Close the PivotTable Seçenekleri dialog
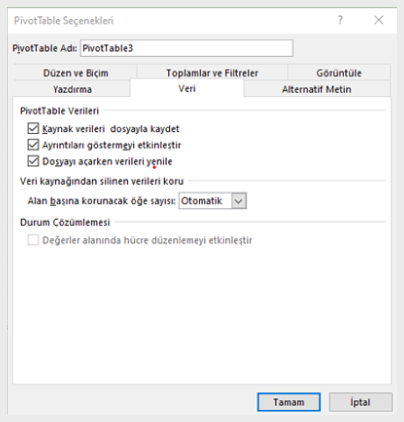The image size is (404, 422). coord(379,20)
